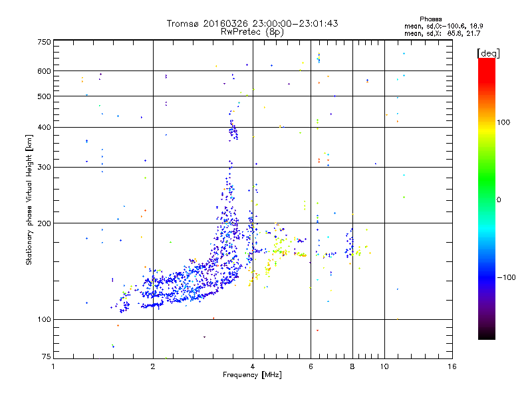Click the x-axis tick label '6'
Viewport: 532px width, 399px height.
click(311, 366)
